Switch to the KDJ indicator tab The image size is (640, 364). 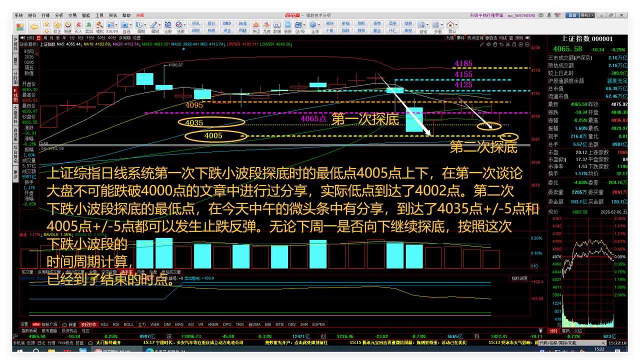click(104, 324)
